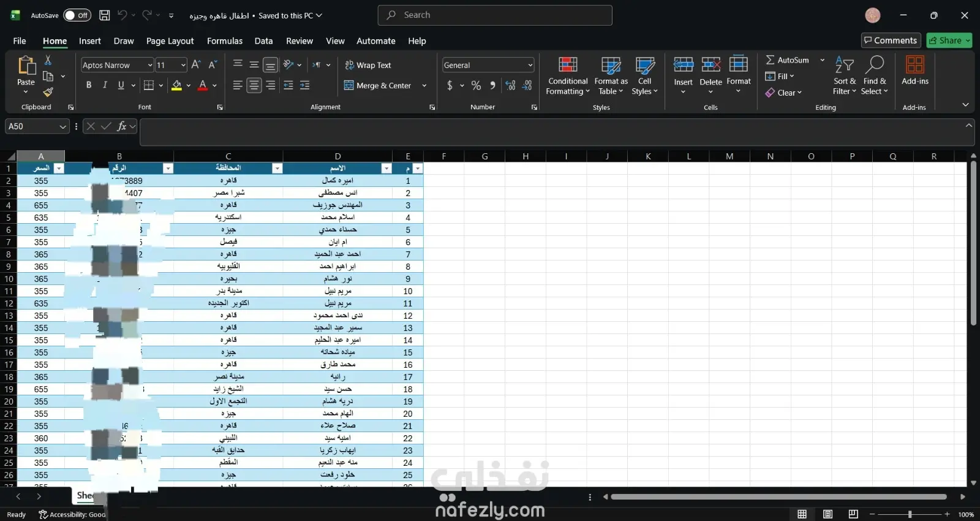Increase font size with larger A icon
This screenshot has height=521, width=980.
click(x=196, y=64)
